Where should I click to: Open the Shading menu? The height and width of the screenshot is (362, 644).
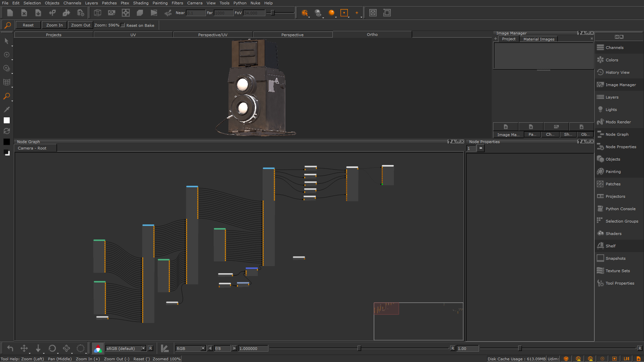pos(141,3)
